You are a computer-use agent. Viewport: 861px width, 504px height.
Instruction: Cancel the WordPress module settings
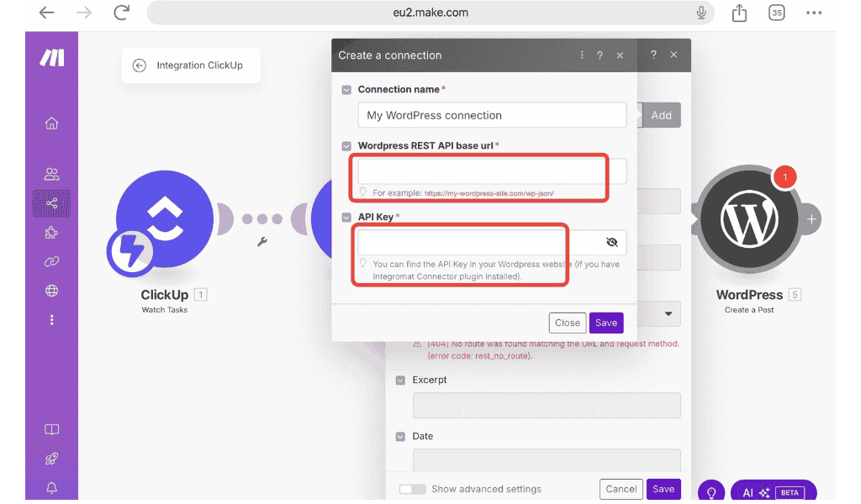tap(621, 489)
